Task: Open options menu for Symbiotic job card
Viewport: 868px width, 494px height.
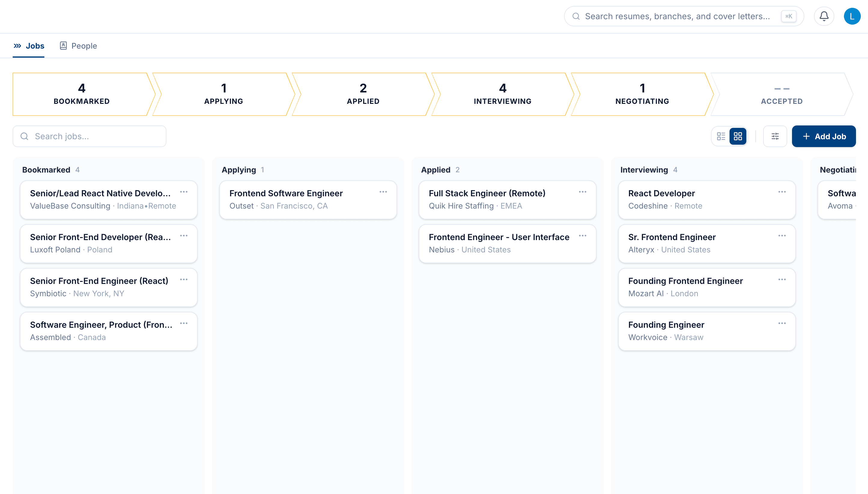Action: [x=184, y=280]
